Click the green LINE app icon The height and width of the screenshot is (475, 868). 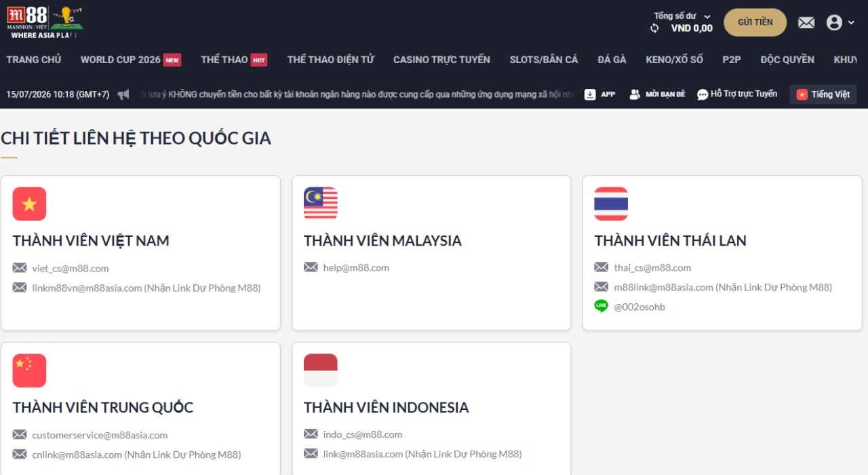click(601, 306)
